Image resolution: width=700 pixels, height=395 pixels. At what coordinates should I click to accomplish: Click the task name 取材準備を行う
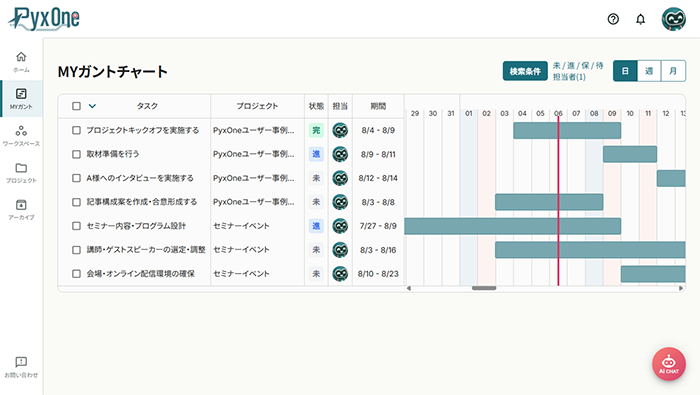pos(113,154)
